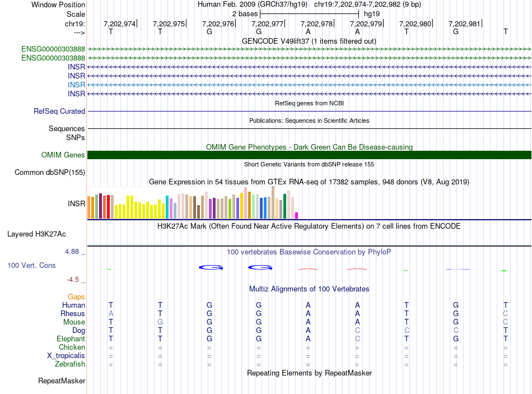The width and height of the screenshot is (532, 394).
Task: Click the first large blue G in PhyloP track
Action: click(211, 267)
